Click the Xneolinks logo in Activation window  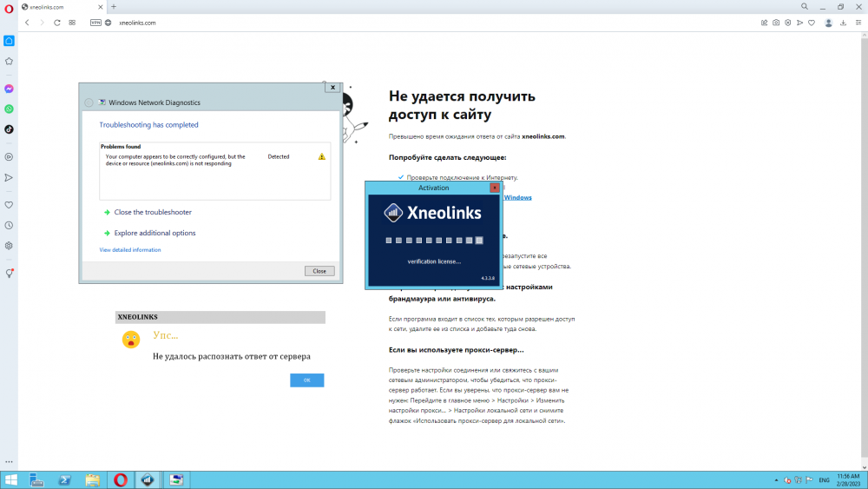[x=433, y=213]
